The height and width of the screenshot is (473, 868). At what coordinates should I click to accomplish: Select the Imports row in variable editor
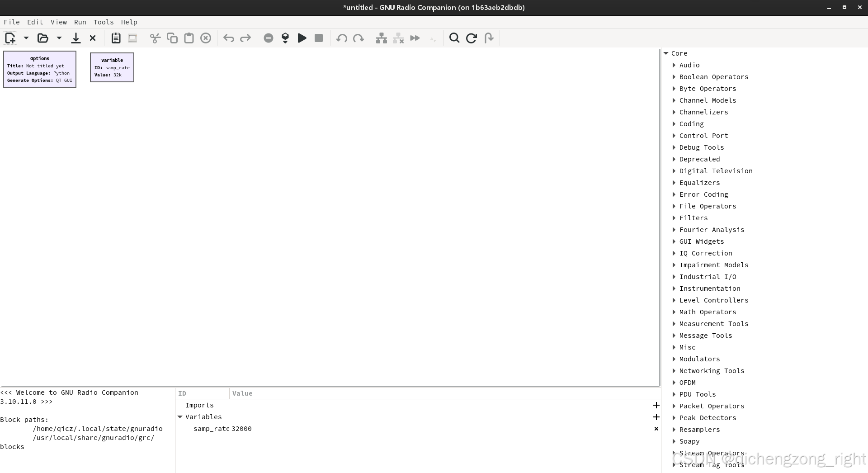(418, 405)
